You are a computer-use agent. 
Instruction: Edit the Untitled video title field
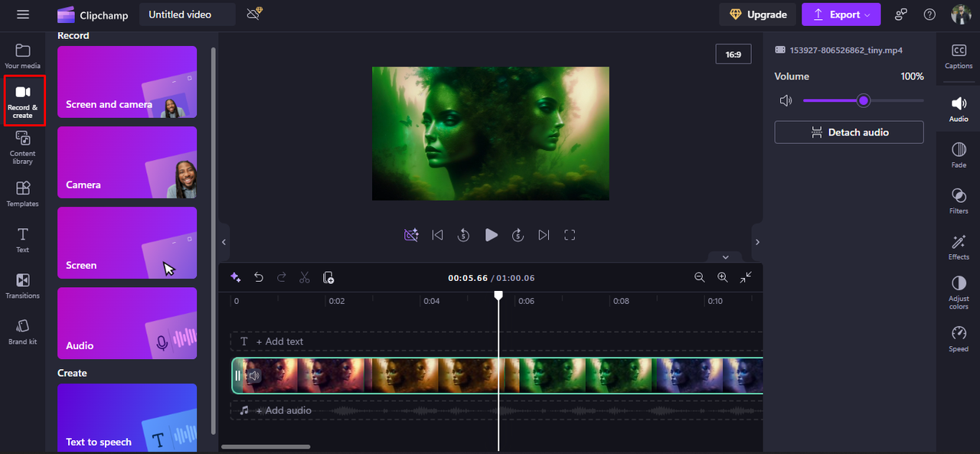pyautogui.click(x=187, y=15)
